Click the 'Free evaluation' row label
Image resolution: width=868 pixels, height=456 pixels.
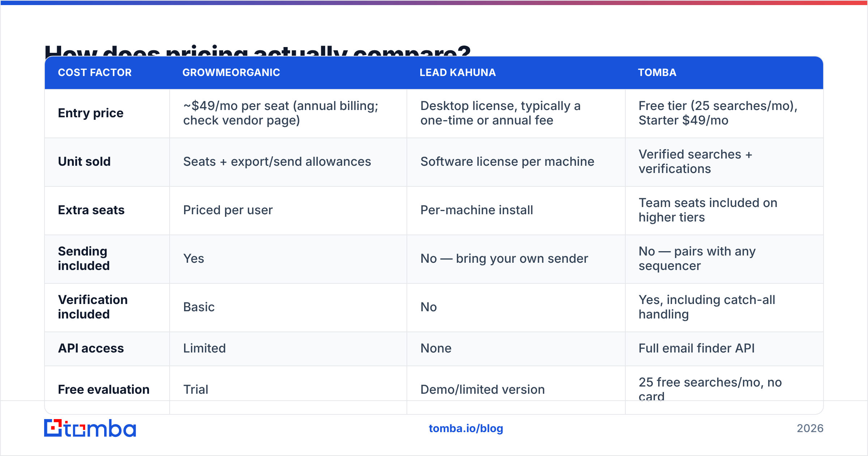pos(104,389)
